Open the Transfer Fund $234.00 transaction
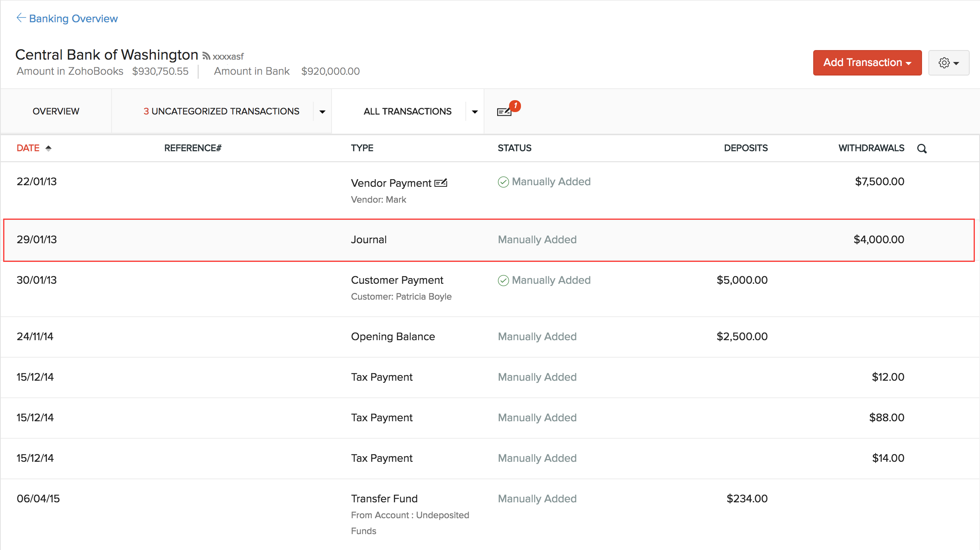980x550 pixels. 384,499
